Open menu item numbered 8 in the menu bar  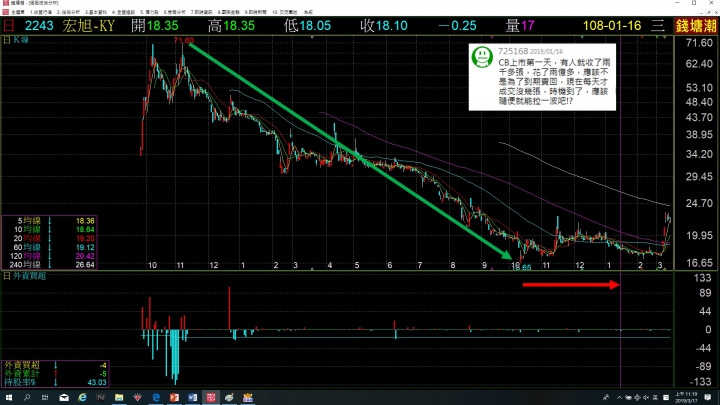[x=229, y=12]
